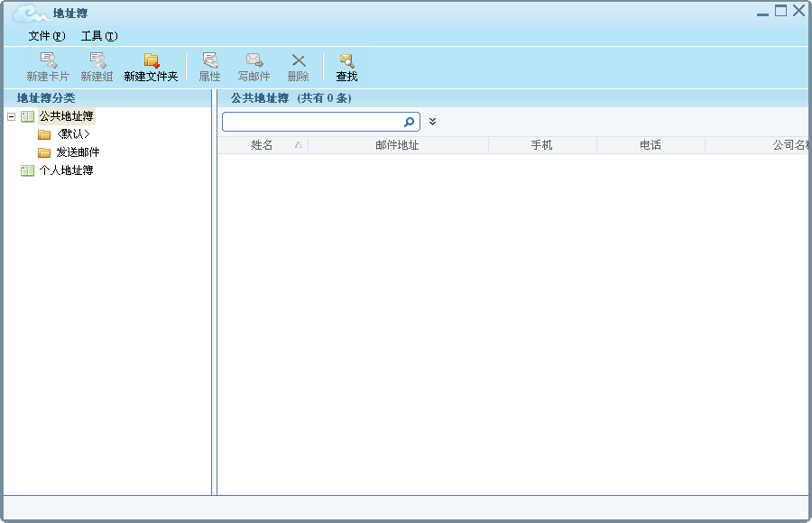Select the 新建卡片 (New Card) toolbar icon
Viewport: 812px width, 523px height.
coord(49,65)
